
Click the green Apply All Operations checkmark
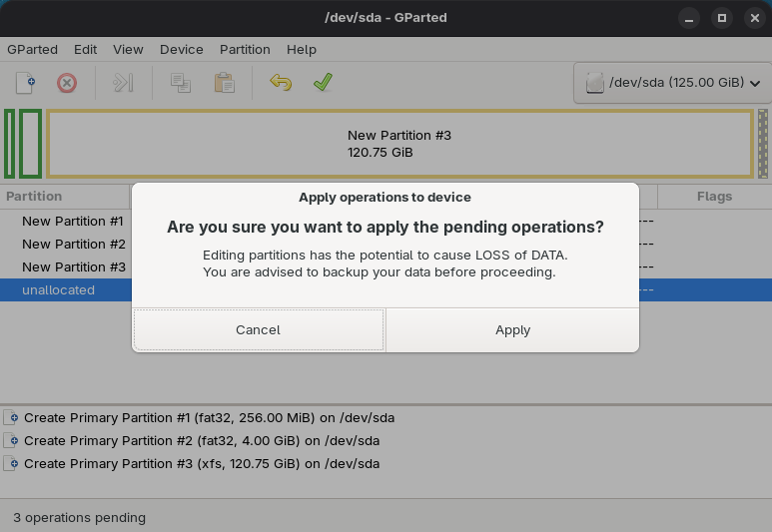322,83
